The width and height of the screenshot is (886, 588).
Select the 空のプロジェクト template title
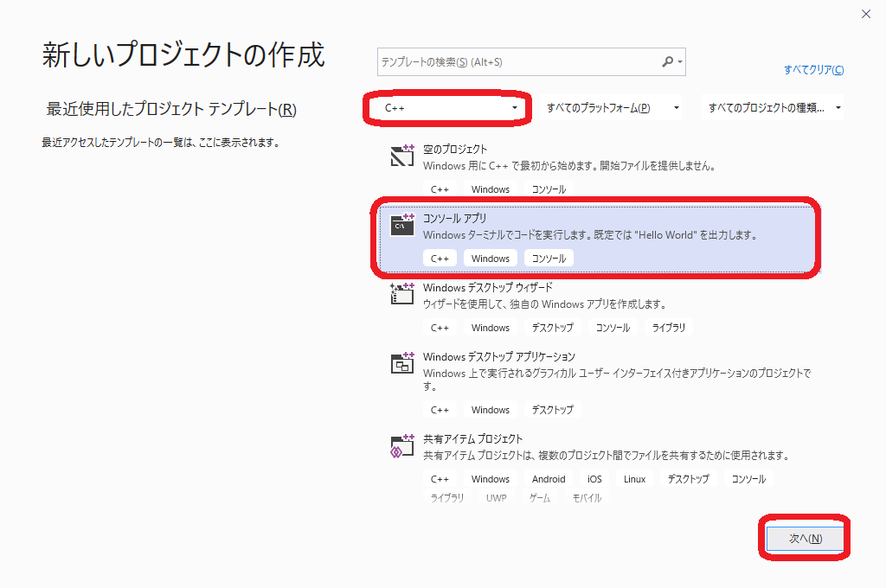coord(455,150)
